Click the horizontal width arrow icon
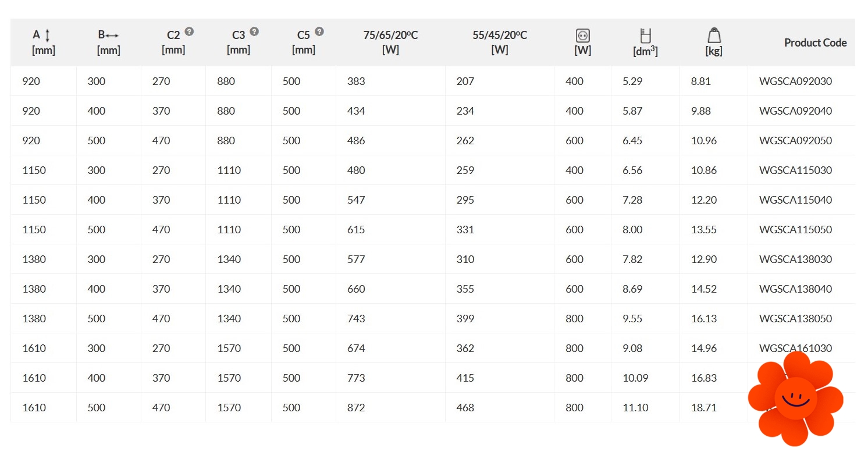Image resolution: width=868 pixels, height=466 pixels. (x=112, y=35)
